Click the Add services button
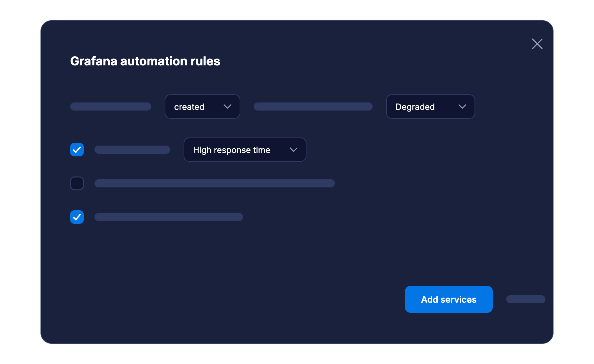This screenshot has width=594, height=364. pos(449,299)
